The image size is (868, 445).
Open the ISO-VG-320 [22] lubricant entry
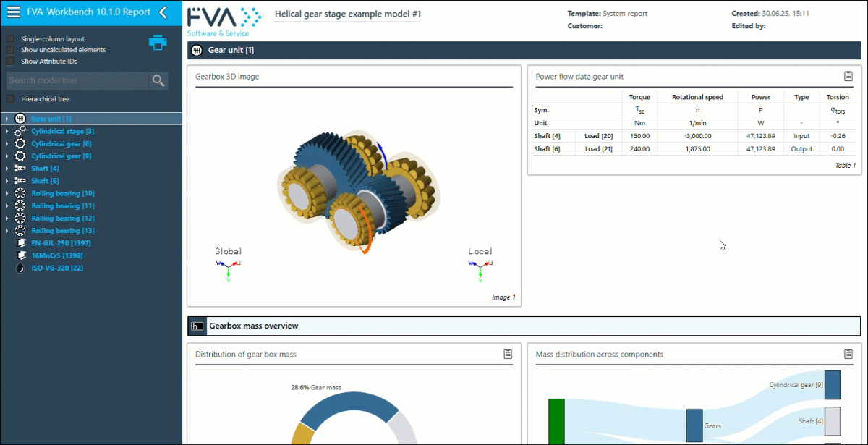pyautogui.click(x=57, y=268)
